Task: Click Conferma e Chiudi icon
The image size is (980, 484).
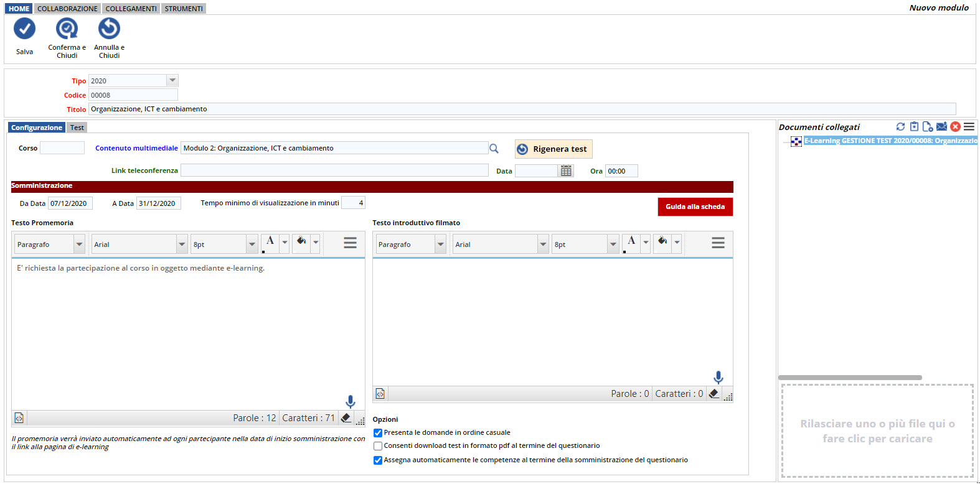Action: 67,29
